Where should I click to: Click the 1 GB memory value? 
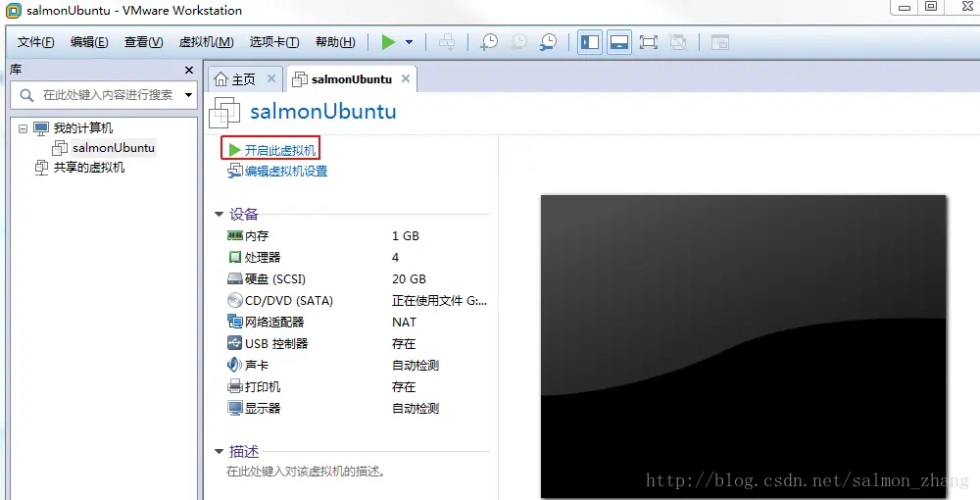tap(406, 235)
